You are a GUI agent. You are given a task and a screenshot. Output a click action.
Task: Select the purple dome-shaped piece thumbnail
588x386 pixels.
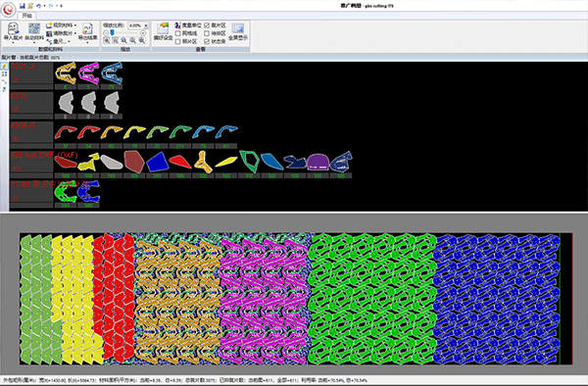(x=318, y=162)
